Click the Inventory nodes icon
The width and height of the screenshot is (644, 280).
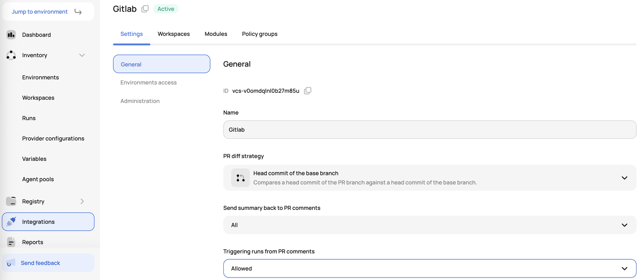point(11,55)
